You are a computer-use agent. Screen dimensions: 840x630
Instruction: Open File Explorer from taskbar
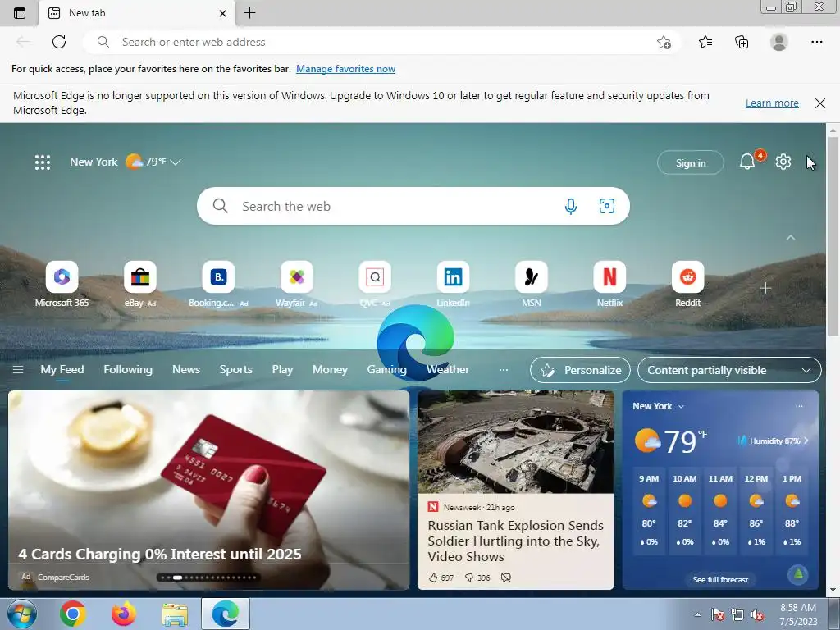[x=175, y=614]
